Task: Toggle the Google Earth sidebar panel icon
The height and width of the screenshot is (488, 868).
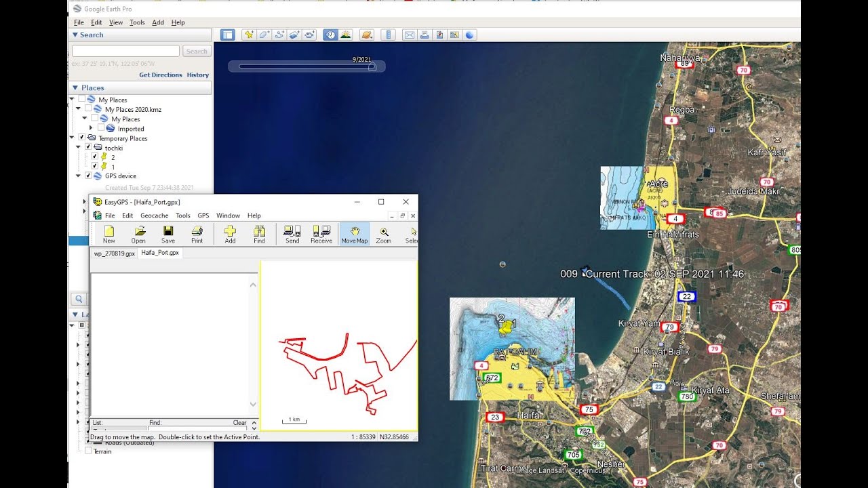Action: pyautogui.click(x=227, y=35)
